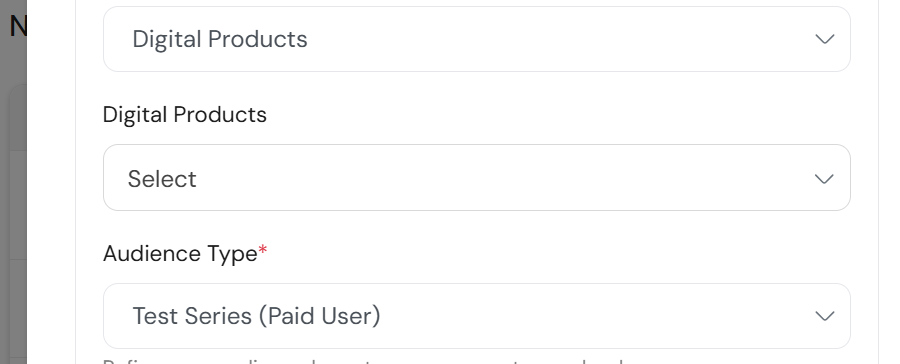Click the white panel margin left of the fields

point(90,182)
